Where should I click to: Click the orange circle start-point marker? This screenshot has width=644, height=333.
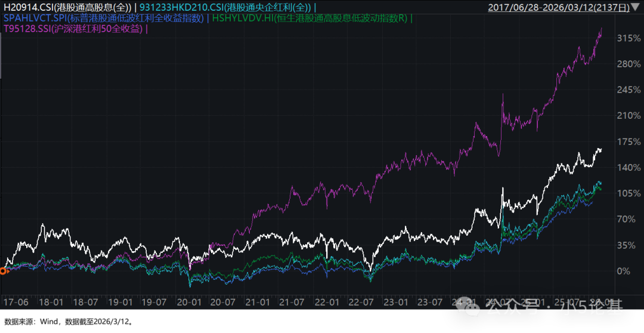[x=3, y=271]
